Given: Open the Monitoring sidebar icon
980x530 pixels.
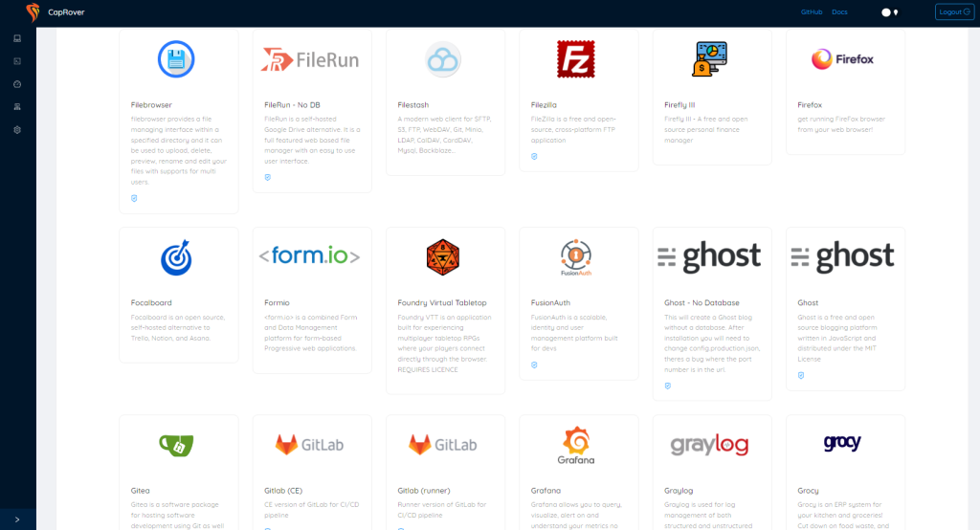Looking at the screenshot, I should coord(17,84).
